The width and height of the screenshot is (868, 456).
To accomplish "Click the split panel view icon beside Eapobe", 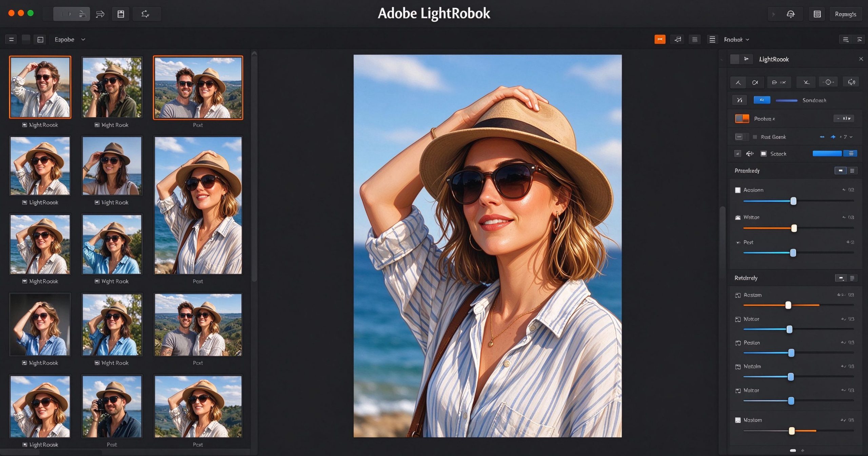I will (x=40, y=39).
